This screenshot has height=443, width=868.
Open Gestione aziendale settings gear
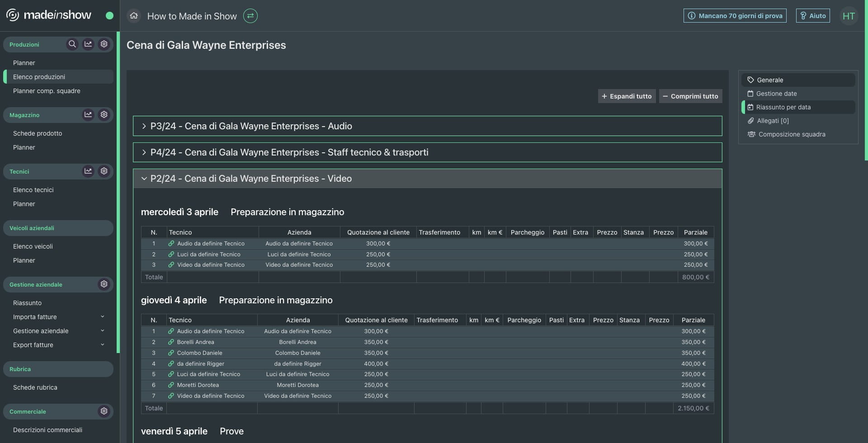(104, 284)
